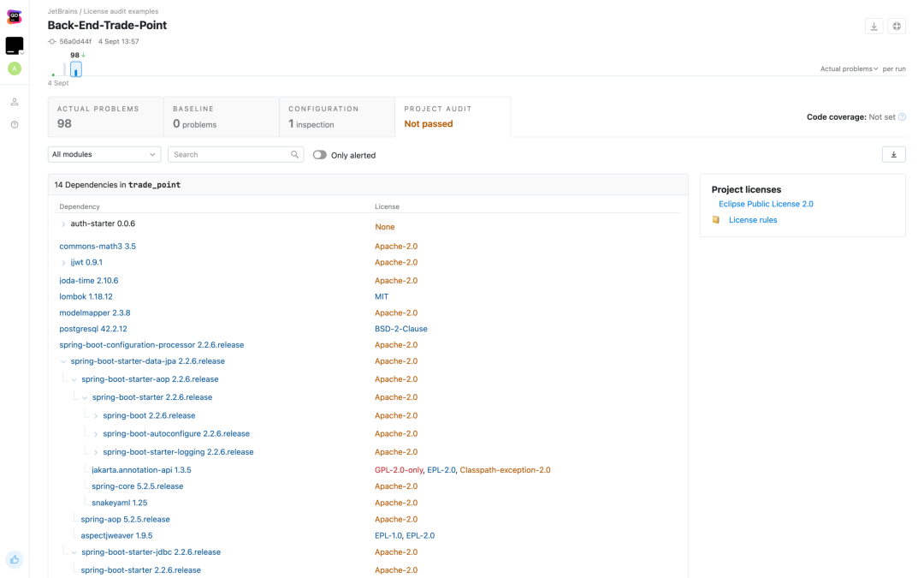This screenshot has height=578, width=924.
Task: Switch to the Configuration tab
Action: coord(336,116)
